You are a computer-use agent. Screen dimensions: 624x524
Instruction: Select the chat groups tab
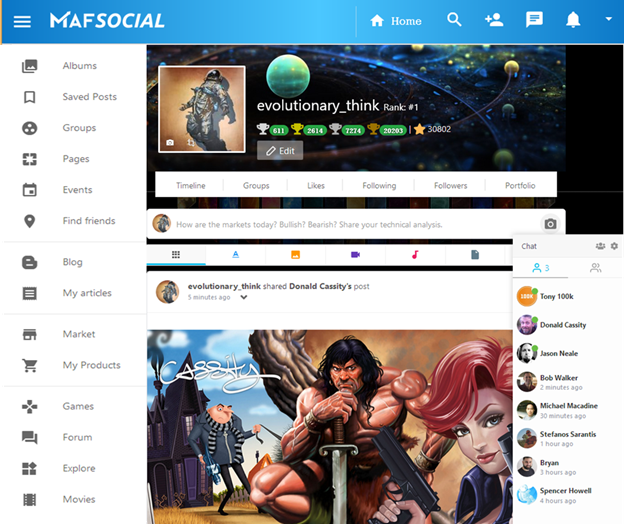coord(595,268)
